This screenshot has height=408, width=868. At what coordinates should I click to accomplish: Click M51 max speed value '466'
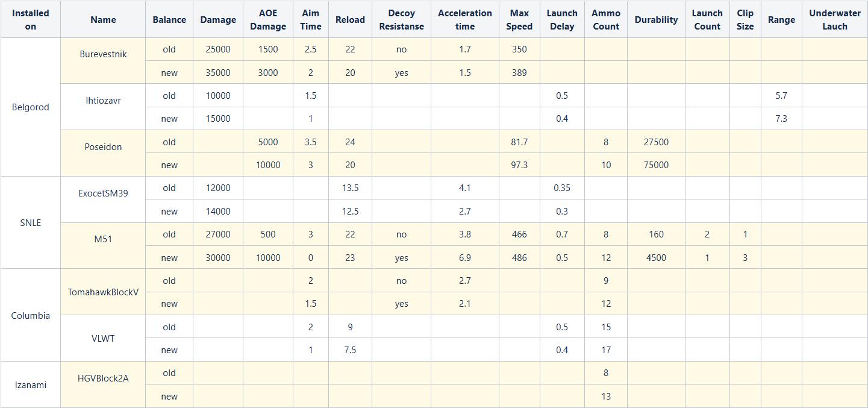click(519, 234)
